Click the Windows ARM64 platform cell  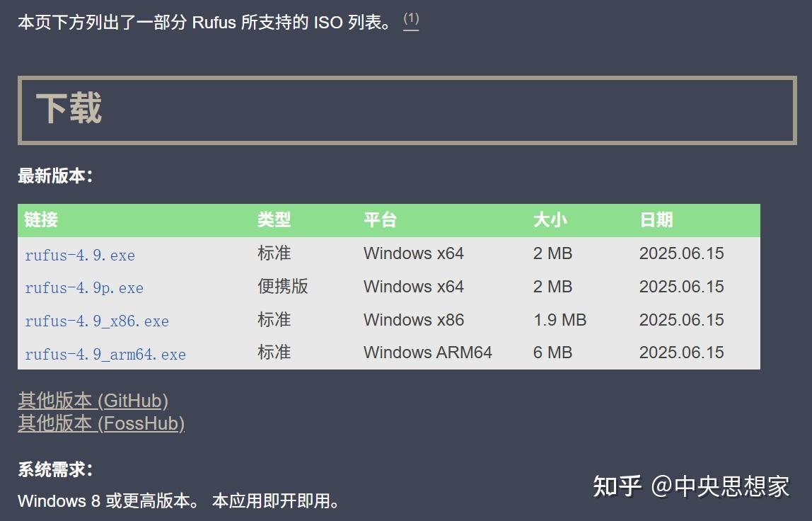click(x=427, y=352)
